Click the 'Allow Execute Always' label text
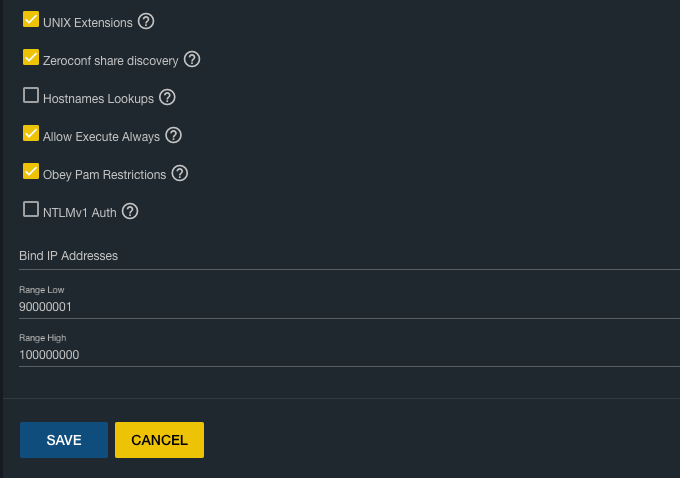Screen dimensions: 680x478 (x=101, y=137)
